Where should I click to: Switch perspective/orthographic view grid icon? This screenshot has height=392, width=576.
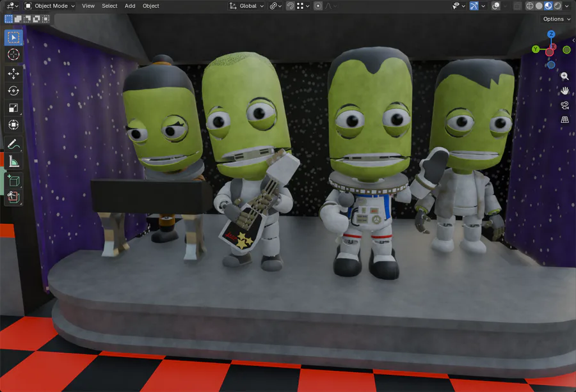click(x=564, y=120)
